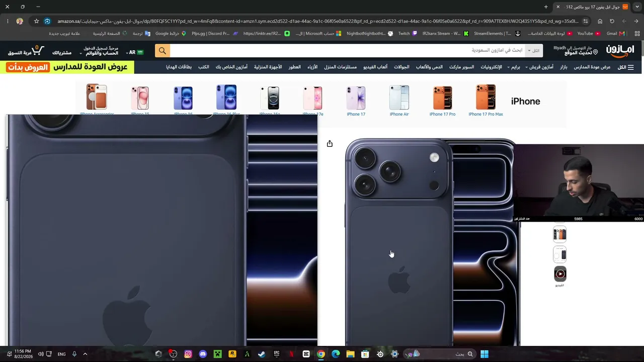The width and height of the screenshot is (644, 362).
Task: Select the iPhone 17 Pro tab
Action: tap(442, 100)
